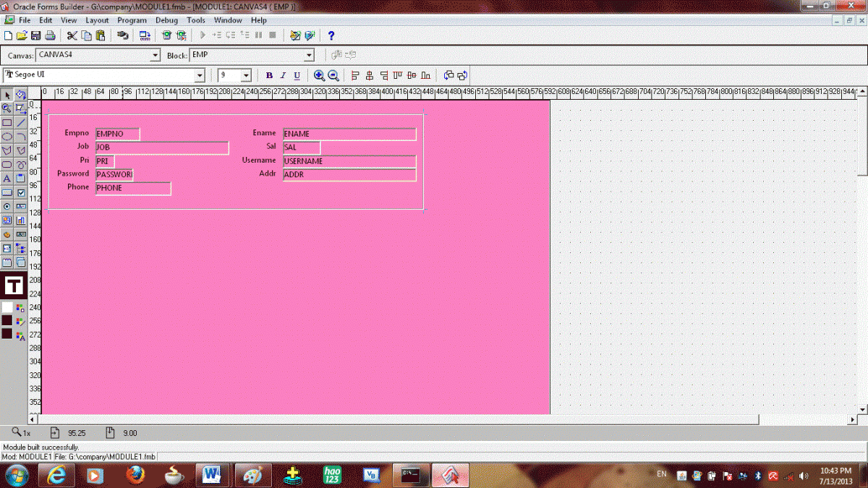Open the Layout menu
The image size is (868, 488).
click(97, 20)
